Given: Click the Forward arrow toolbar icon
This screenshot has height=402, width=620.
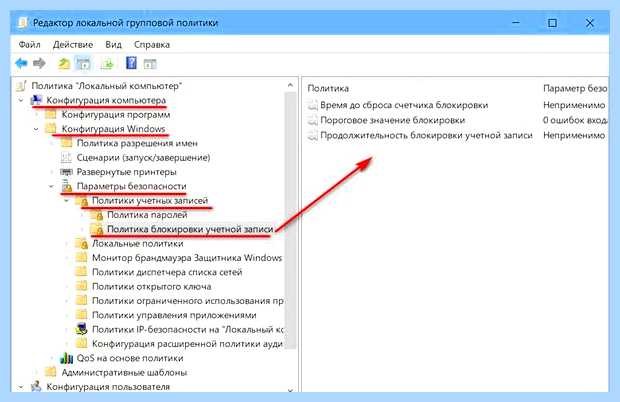Looking at the screenshot, I should coord(39,63).
